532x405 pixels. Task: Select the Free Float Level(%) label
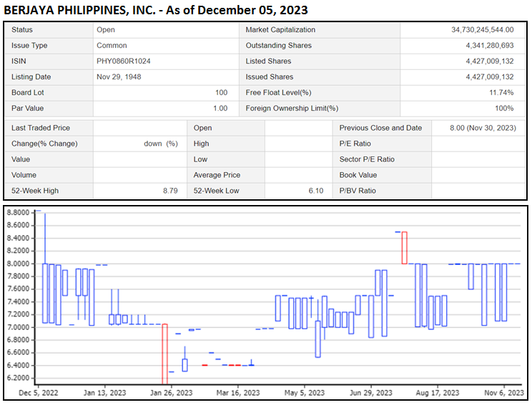point(278,93)
